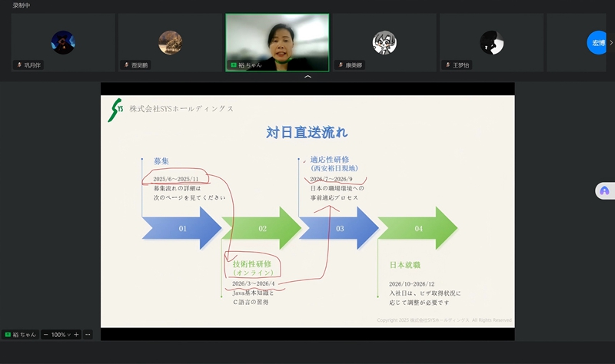Viewport: 615px width, 364px height.
Task: Zoom in with the plus button
Action: click(76, 335)
